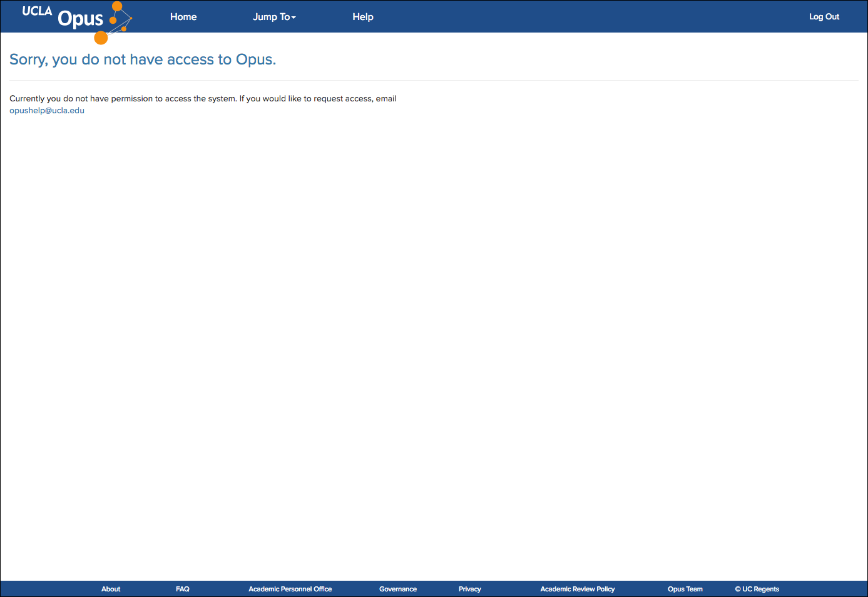View the Academic Review Policy link

578,589
